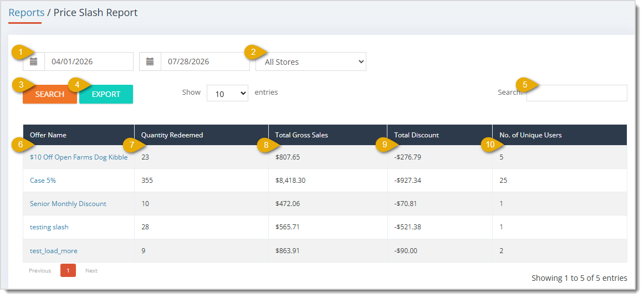Viewport: 644px width, 298px height.
Task: Sort by Total Gross Sales column header
Action: click(x=328, y=135)
